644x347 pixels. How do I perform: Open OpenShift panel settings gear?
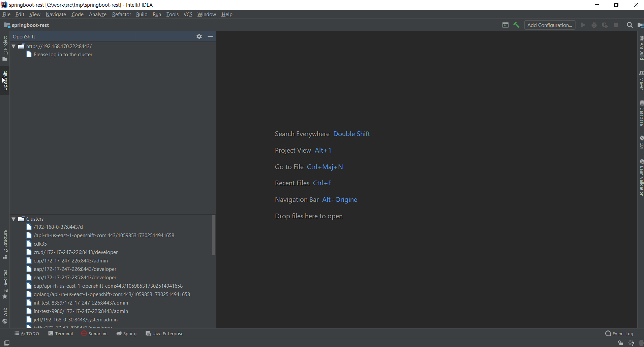(199, 36)
